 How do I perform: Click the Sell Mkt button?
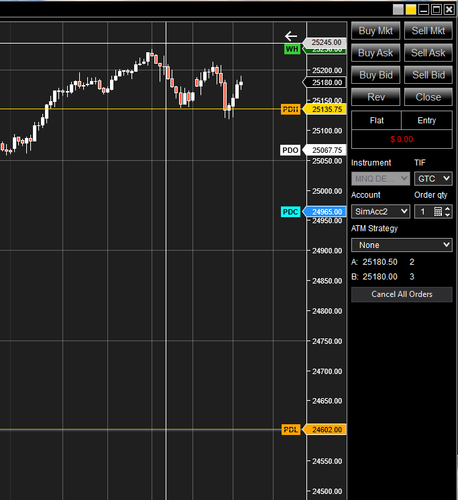tap(428, 31)
